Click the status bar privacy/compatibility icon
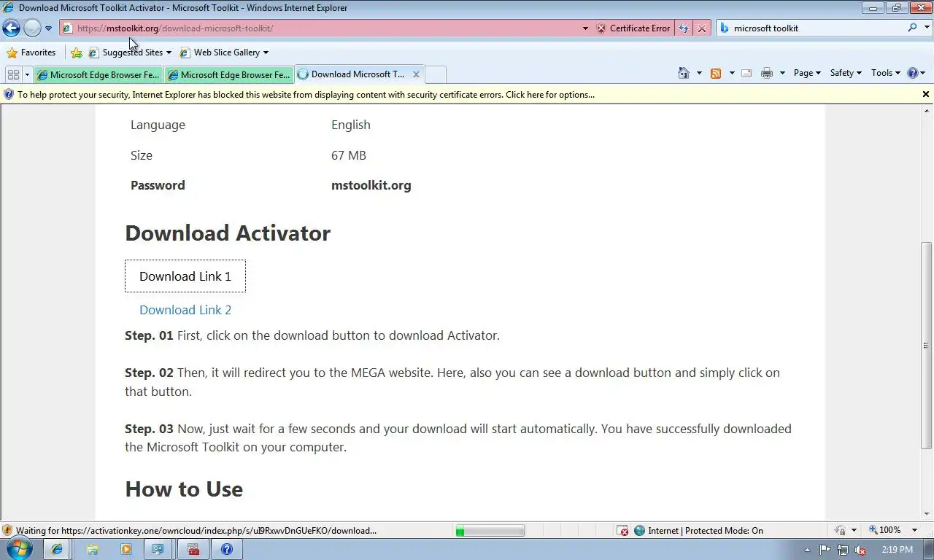 pyautogui.click(x=841, y=531)
